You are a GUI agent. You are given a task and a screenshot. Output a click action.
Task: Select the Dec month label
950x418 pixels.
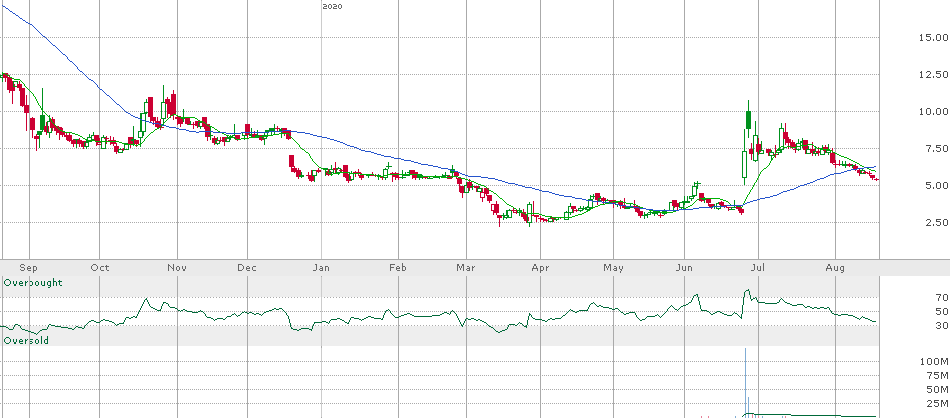(x=247, y=268)
